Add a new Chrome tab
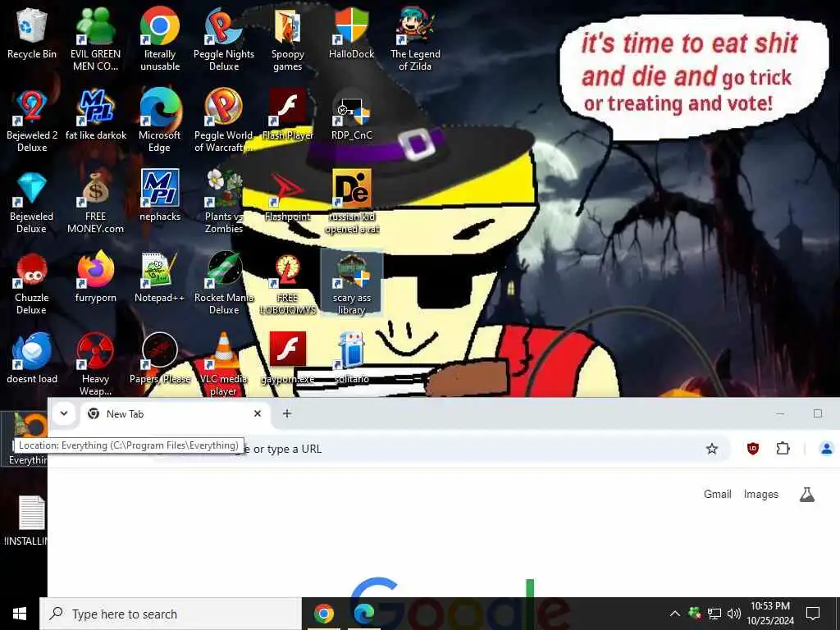This screenshot has height=630, width=840. coord(287,413)
